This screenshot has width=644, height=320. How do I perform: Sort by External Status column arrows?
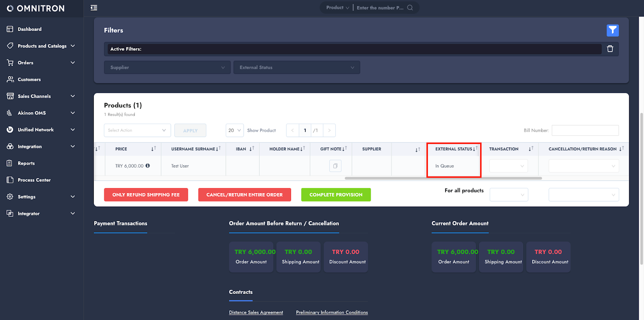[x=475, y=149]
